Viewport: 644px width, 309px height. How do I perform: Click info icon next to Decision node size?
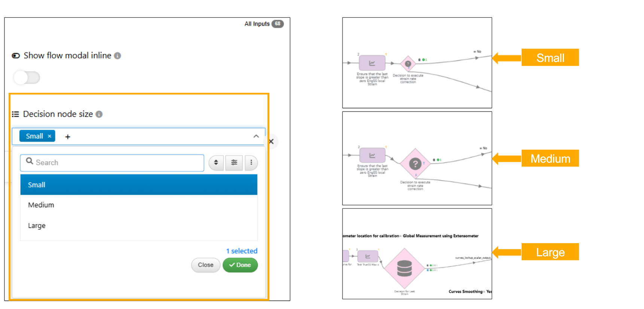[99, 114]
